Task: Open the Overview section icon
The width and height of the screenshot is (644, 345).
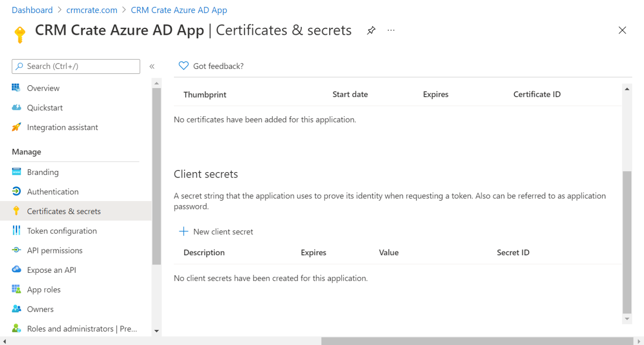Action: pyautogui.click(x=16, y=88)
